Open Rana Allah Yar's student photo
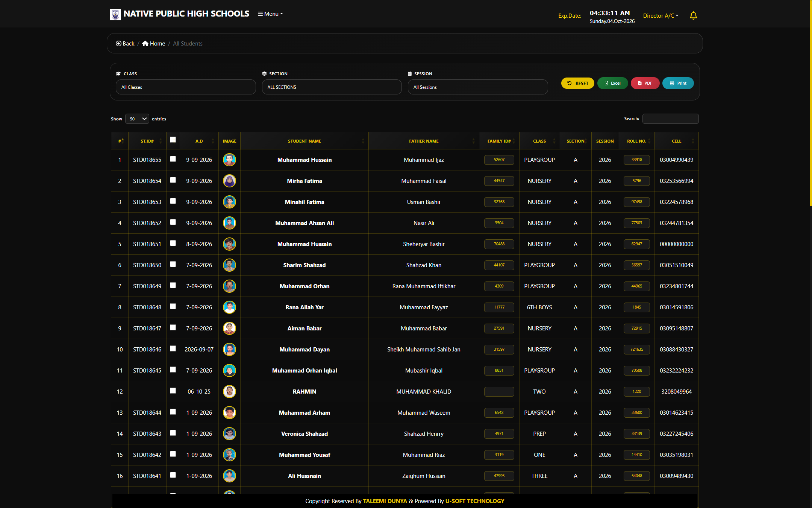The height and width of the screenshot is (508, 812). click(229, 307)
